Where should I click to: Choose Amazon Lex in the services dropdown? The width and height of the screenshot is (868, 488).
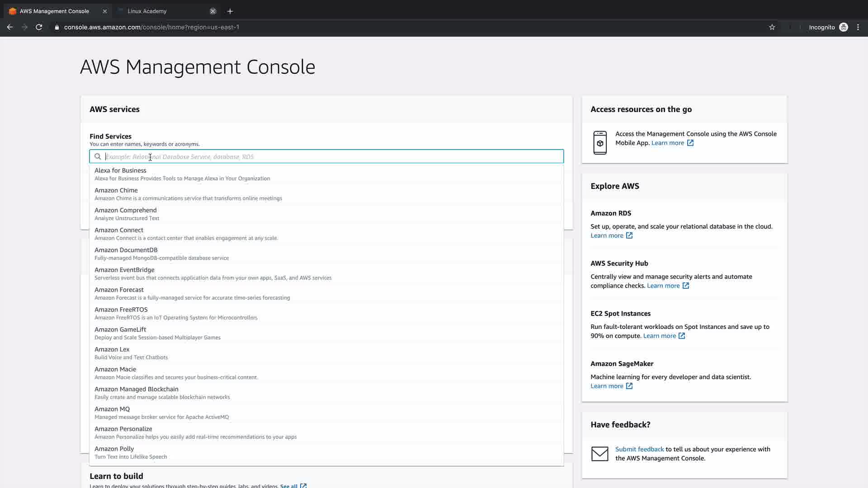[112, 349]
